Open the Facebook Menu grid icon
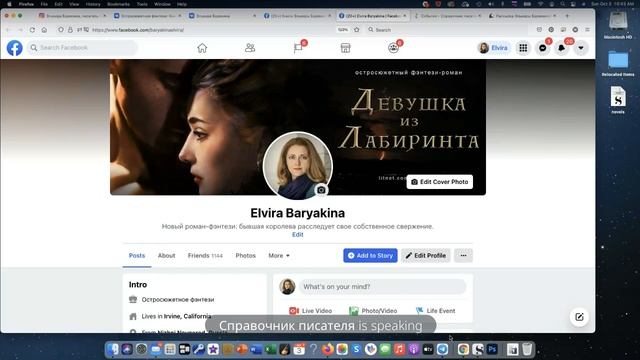640x360 pixels. tap(523, 48)
